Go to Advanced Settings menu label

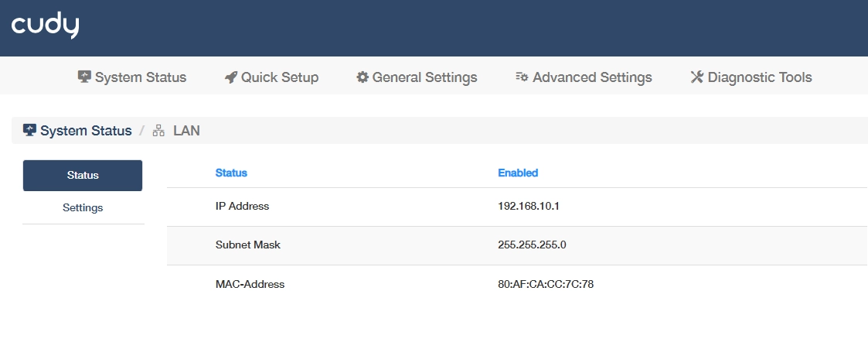[x=592, y=77]
